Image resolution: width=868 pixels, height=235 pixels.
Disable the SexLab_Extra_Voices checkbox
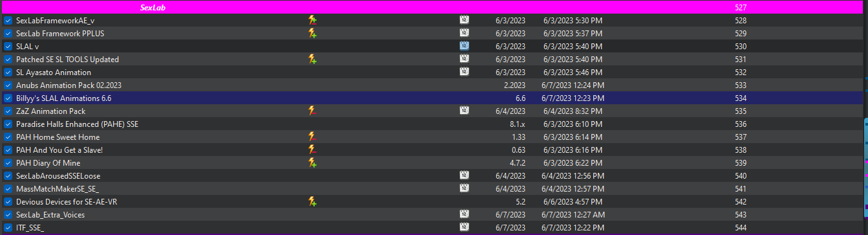[8, 215]
